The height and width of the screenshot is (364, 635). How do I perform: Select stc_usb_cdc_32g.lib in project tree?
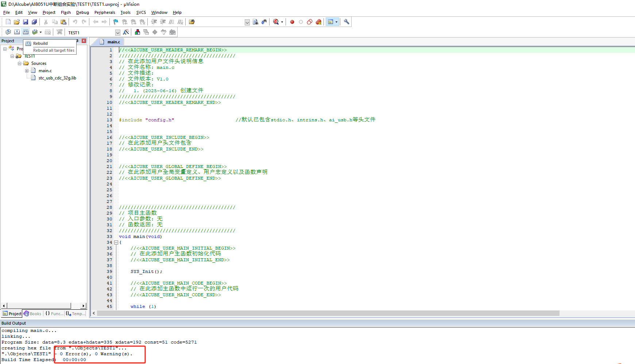[x=57, y=78]
